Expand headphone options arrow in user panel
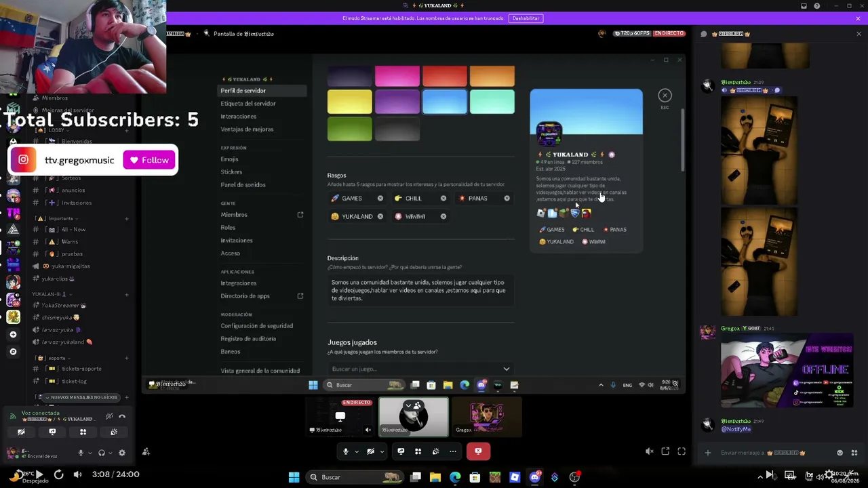 point(111,453)
